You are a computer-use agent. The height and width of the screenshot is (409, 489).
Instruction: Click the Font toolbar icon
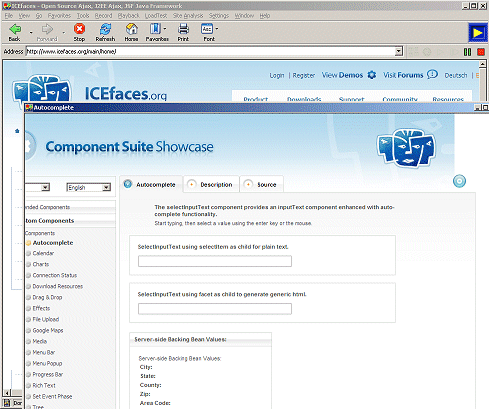coord(207,29)
